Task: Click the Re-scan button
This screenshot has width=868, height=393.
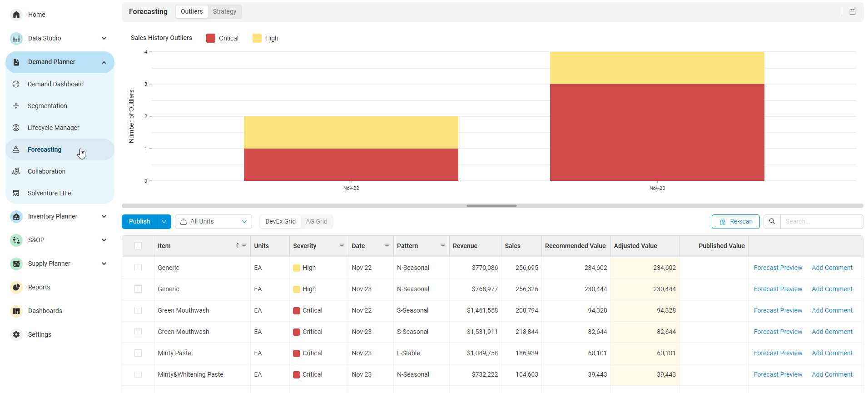Action: 736,222
